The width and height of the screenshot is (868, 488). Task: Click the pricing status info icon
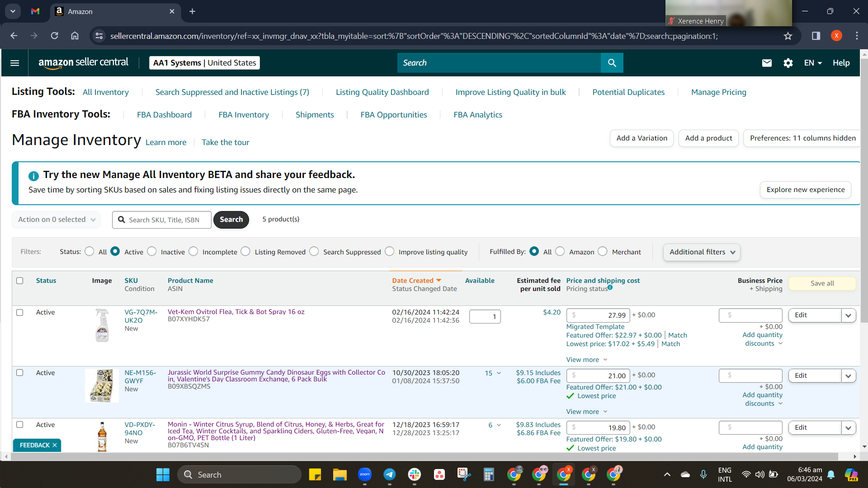point(610,287)
